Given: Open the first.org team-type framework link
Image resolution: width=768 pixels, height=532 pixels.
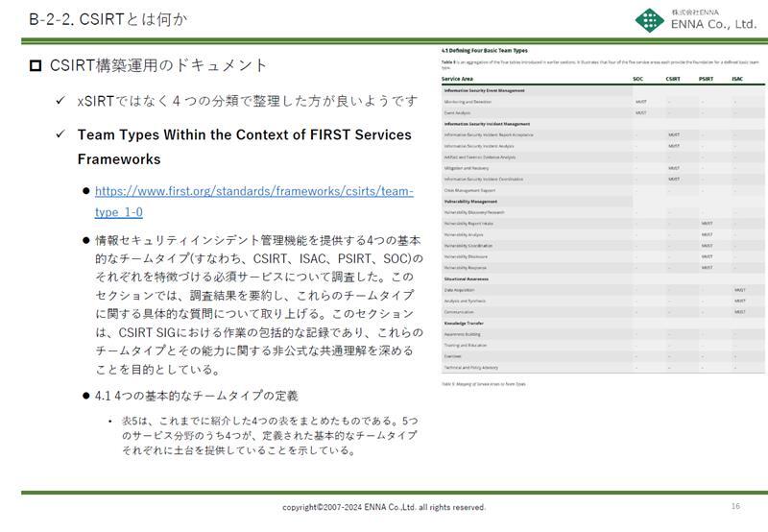Looking at the screenshot, I should pyautogui.click(x=254, y=202).
